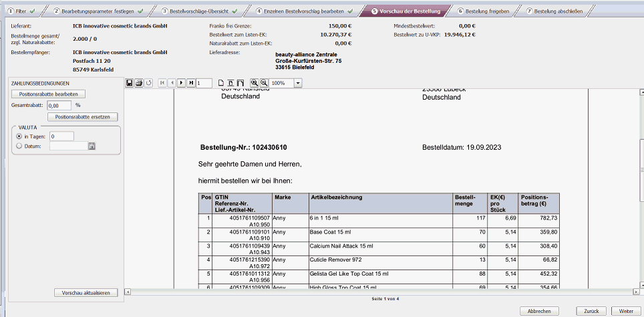Image resolution: width=644 pixels, height=317 pixels.
Task: Click 'Seite 1 von 4' page indicator
Action: point(385,299)
